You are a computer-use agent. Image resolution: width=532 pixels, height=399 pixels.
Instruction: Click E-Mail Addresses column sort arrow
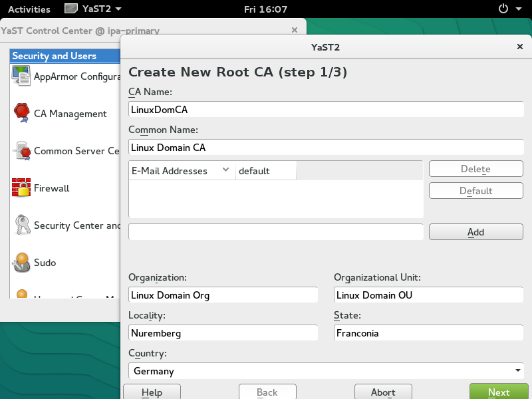click(225, 170)
